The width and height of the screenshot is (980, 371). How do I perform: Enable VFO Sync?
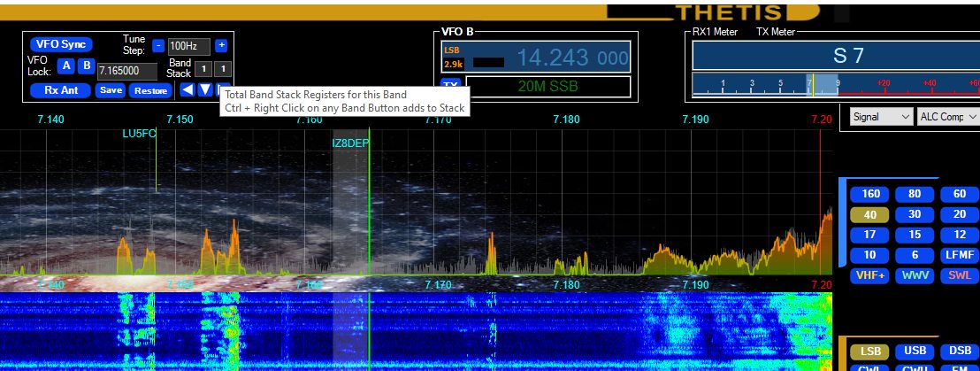61,44
